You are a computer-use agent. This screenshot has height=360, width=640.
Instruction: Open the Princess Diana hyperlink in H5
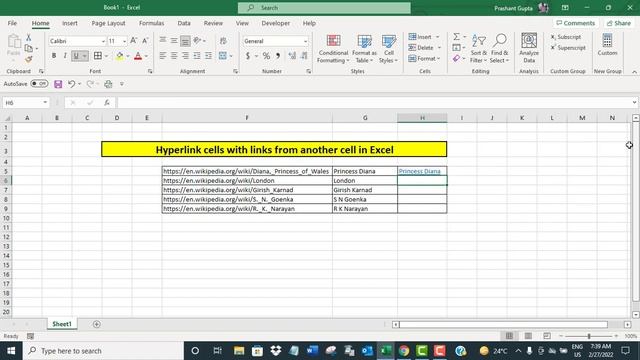point(420,171)
